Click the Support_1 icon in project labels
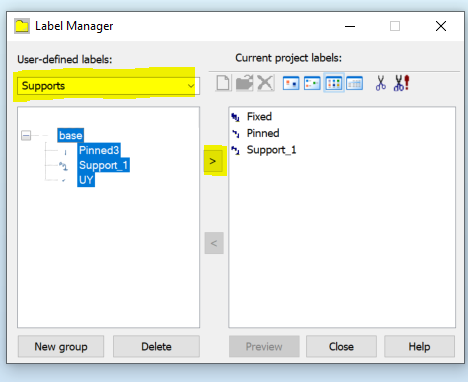The image size is (468, 382). click(x=235, y=150)
